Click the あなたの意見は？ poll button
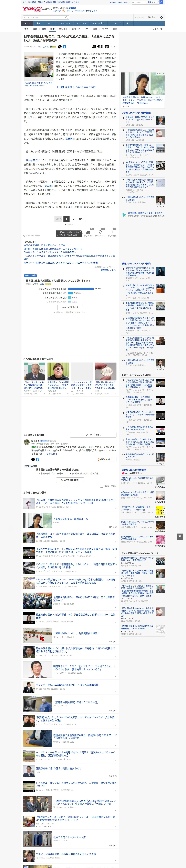 tap(70, 307)
